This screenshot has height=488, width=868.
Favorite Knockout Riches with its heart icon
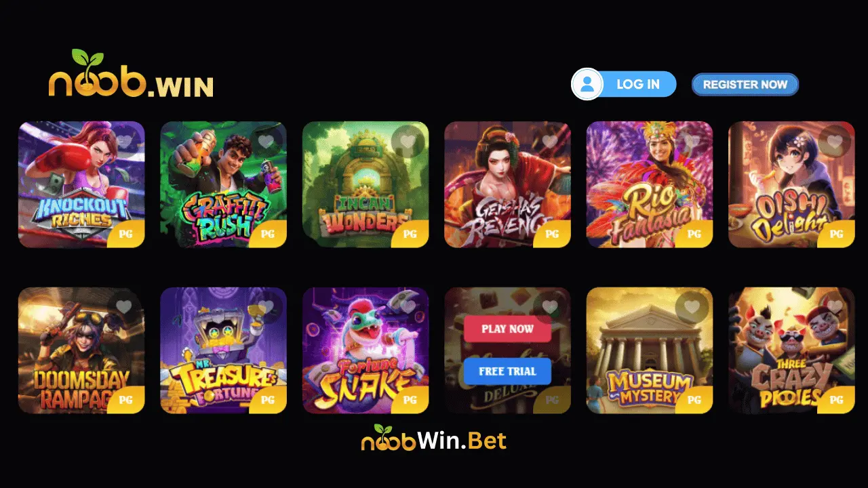124,142
